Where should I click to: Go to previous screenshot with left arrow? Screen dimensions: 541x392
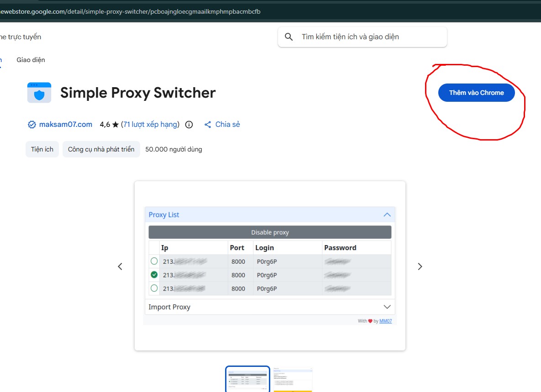click(x=120, y=267)
